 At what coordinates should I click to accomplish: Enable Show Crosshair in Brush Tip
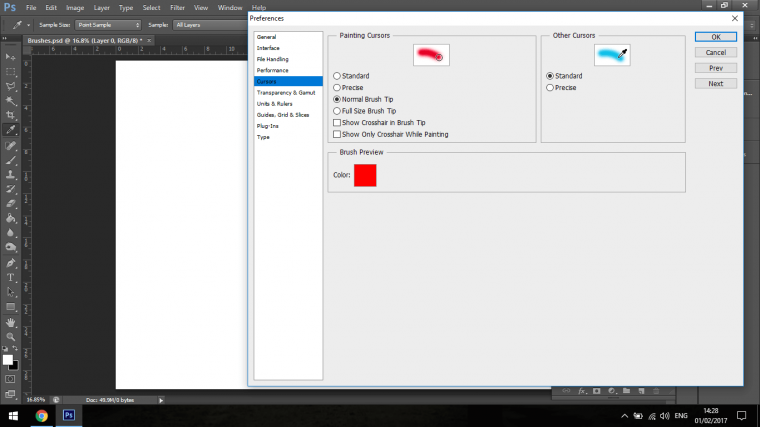click(x=379, y=123)
